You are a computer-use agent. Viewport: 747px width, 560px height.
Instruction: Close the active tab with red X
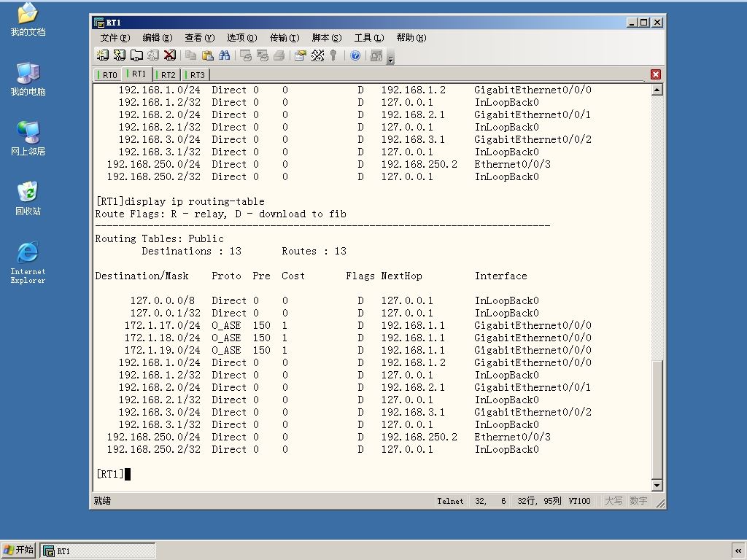pyautogui.click(x=656, y=74)
